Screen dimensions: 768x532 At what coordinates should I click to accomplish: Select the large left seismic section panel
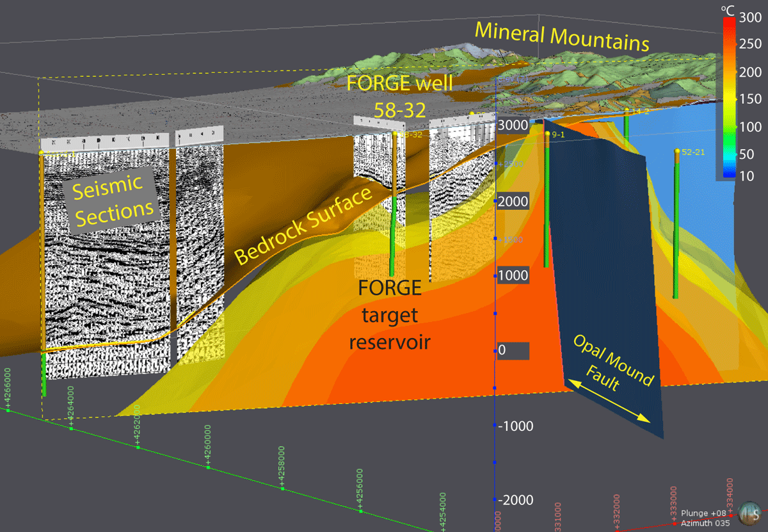tap(106, 256)
